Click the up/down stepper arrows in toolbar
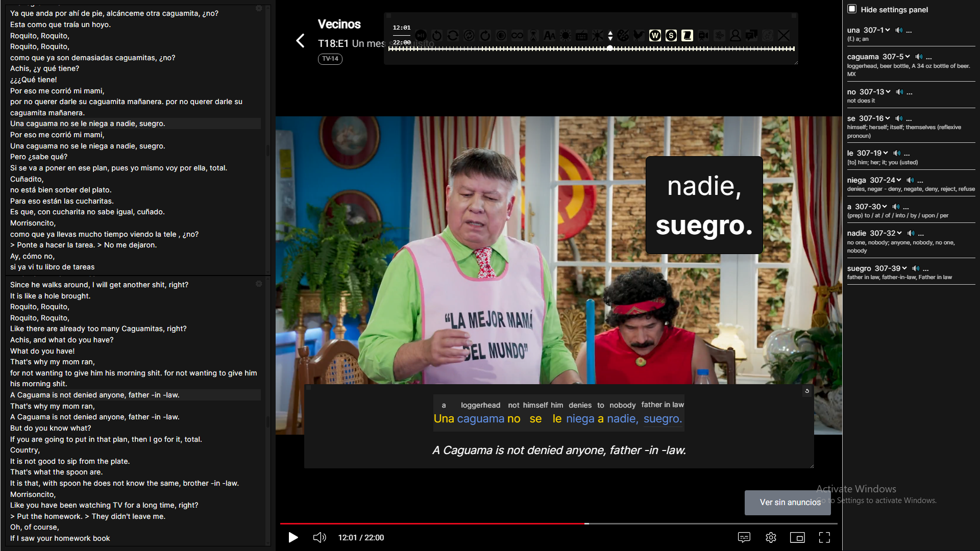Screen dimensions: 980x551 [610, 35]
